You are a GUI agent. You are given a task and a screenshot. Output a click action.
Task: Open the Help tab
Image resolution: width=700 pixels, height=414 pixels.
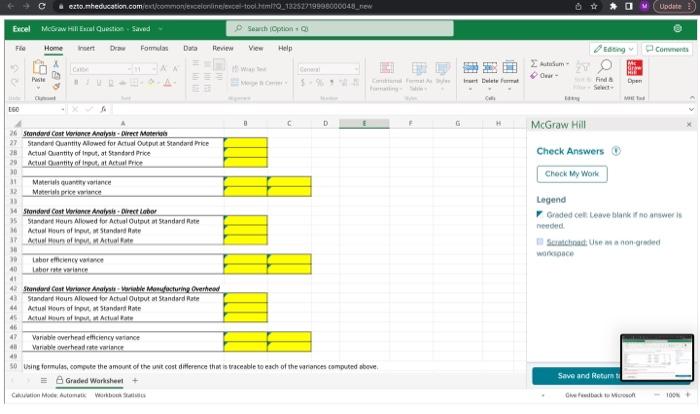tap(285, 48)
